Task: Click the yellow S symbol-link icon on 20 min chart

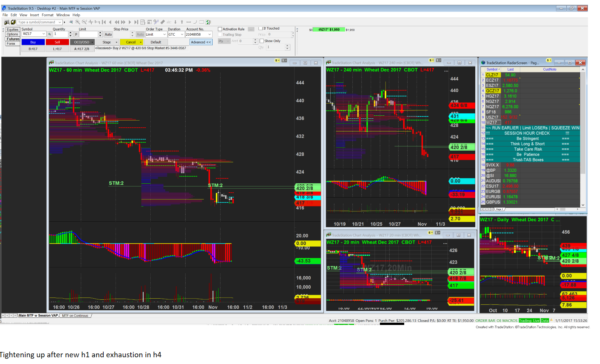Action: 431,233
